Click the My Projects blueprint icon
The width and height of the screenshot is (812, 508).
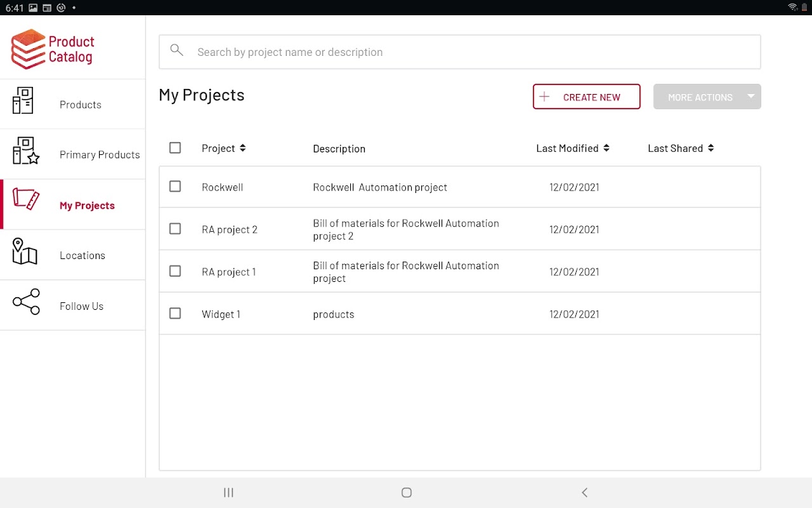tap(26, 199)
